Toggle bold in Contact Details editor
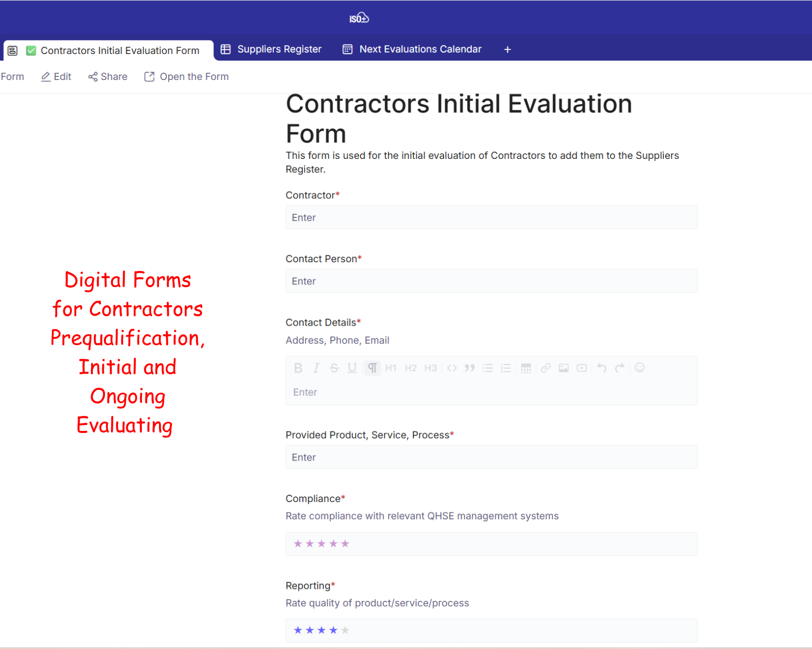Image resolution: width=812 pixels, height=649 pixels. point(298,368)
